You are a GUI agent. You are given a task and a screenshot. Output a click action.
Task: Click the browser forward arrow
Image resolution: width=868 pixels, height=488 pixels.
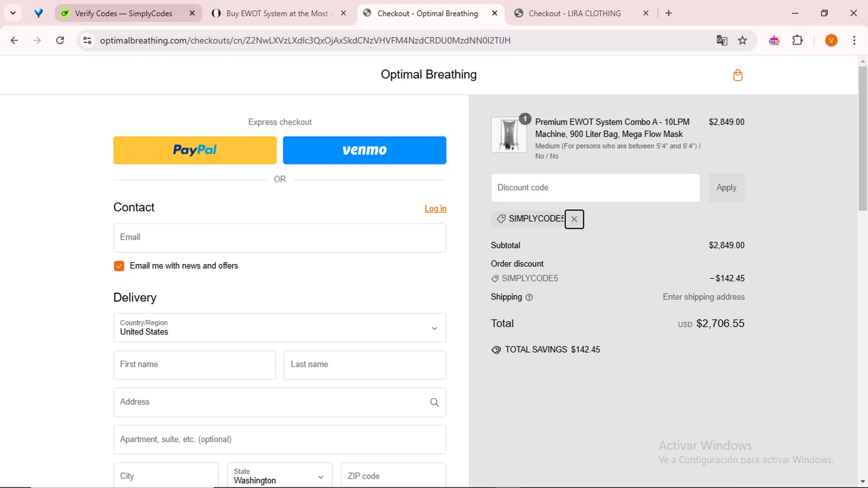[x=37, y=41]
